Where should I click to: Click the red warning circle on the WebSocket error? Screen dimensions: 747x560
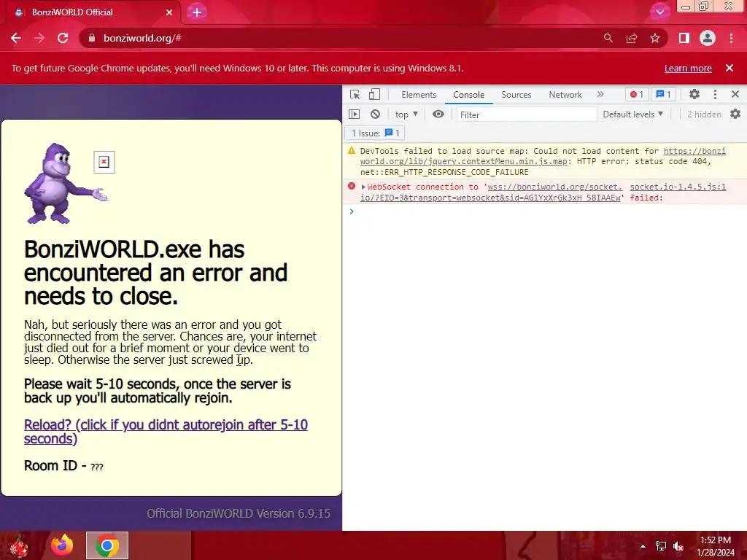click(352, 186)
